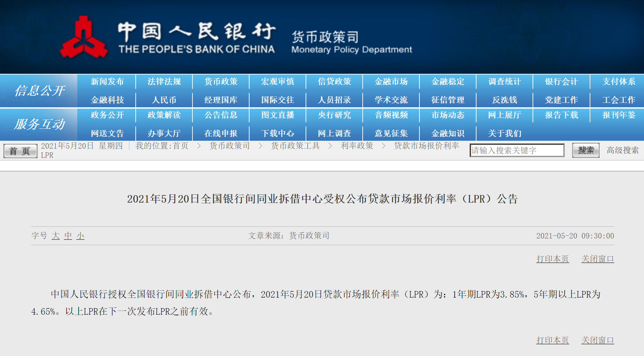Image resolution: width=644 pixels, height=356 pixels.
Task: Open 征信管理 navigation link
Action: pos(448,100)
